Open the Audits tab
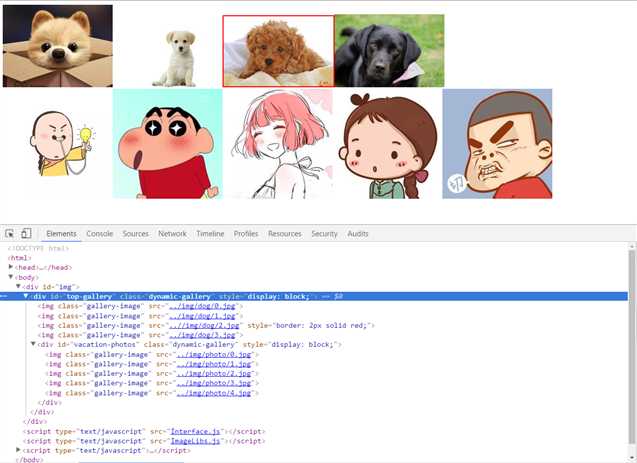 358,234
